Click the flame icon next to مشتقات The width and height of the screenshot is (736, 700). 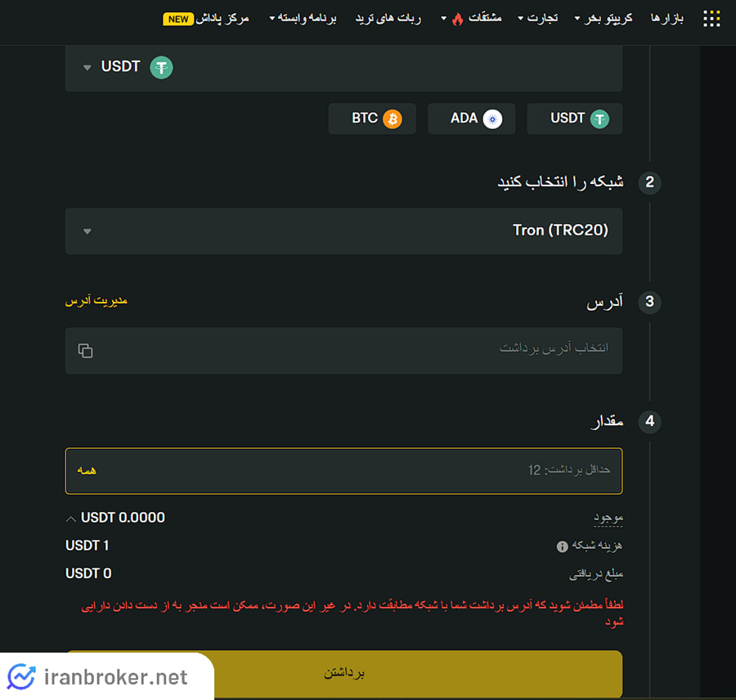[x=458, y=20]
